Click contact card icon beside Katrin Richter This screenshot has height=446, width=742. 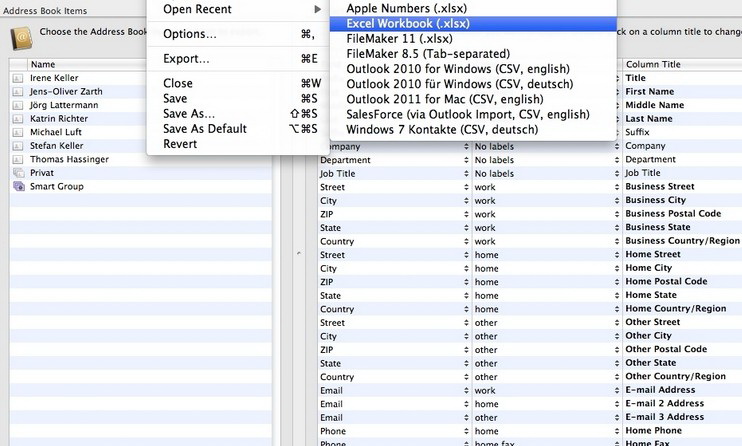click(x=18, y=119)
